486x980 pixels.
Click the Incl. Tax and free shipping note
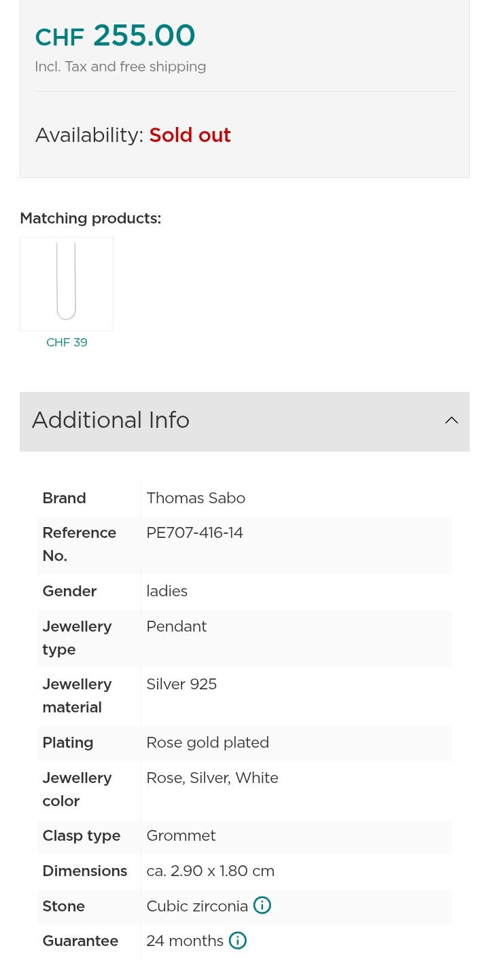pos(120,67)
